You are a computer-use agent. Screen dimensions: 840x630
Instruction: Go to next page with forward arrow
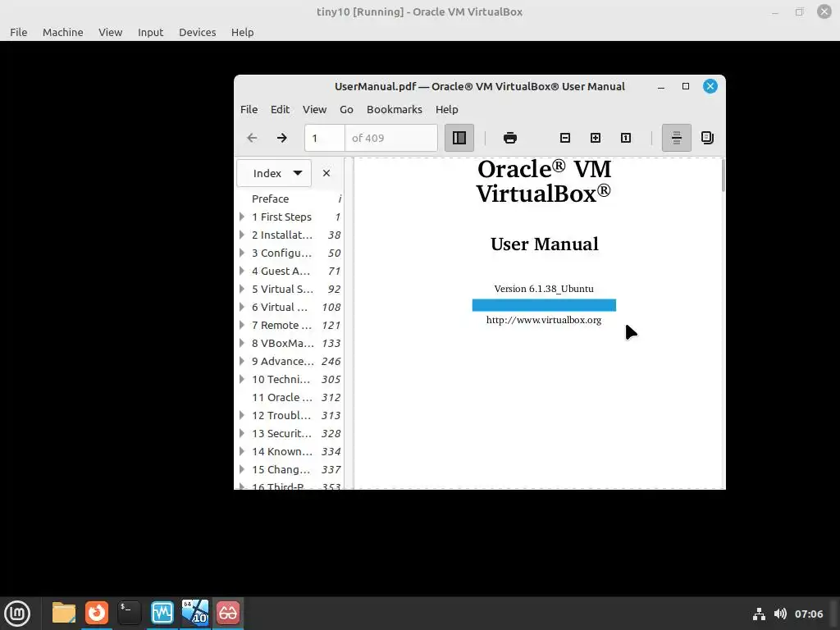282,138
